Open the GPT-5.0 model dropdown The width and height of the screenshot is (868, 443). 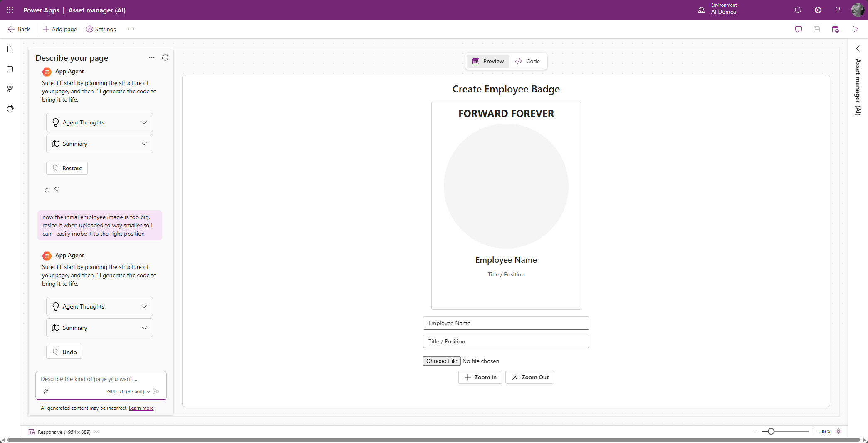click(x=129, y=391)
